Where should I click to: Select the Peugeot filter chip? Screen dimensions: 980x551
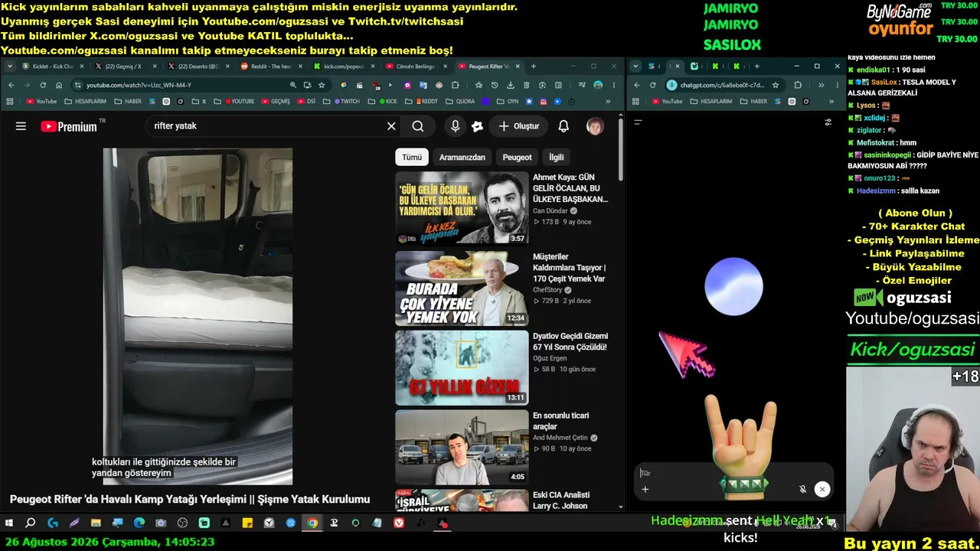[x=517, y=157]
